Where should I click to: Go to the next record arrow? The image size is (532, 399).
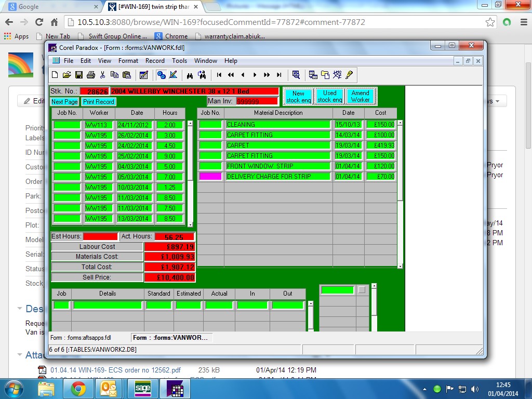tap(255, 75)
